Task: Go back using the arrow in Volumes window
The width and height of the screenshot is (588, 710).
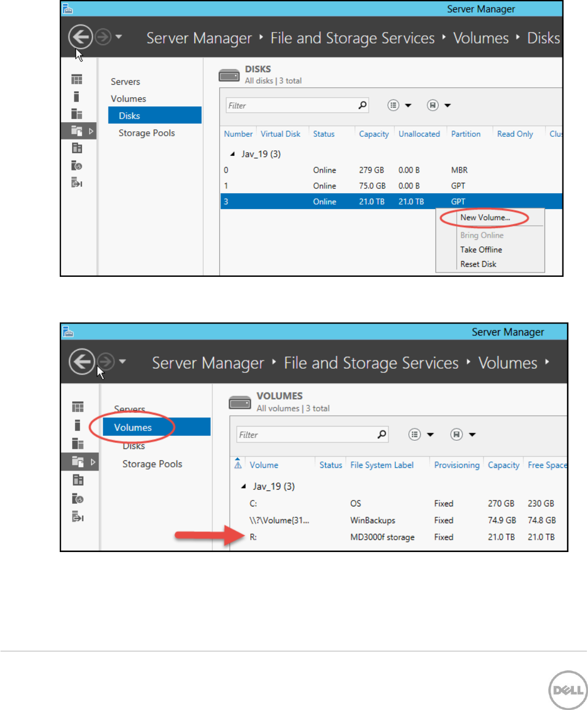Action: click(x=82, y=361)
